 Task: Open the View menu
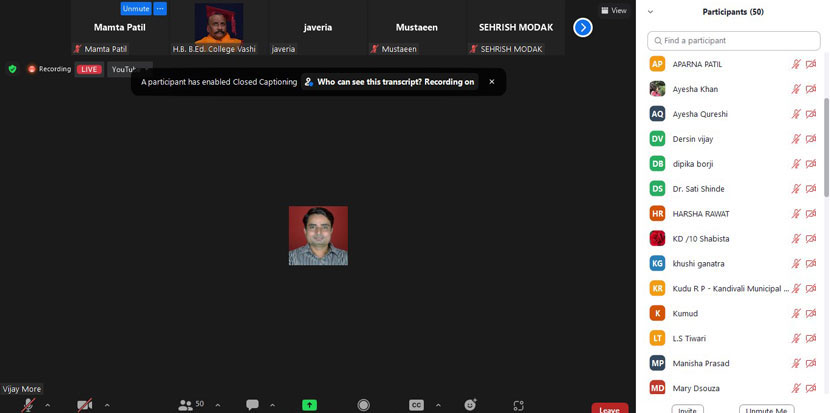click(614, 10)
